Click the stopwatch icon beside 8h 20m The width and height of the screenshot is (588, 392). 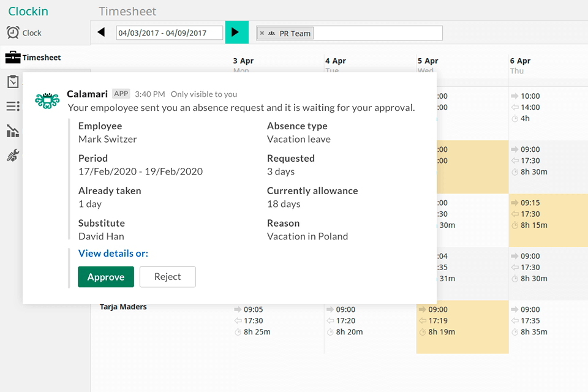click(330, 332)
